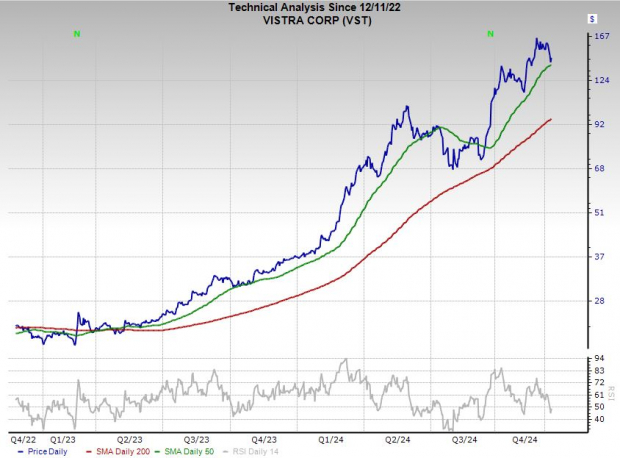Click the Technical Analysis Since 12/11/22 heading
Screen dimensions: 620x458
coord(309,7)
